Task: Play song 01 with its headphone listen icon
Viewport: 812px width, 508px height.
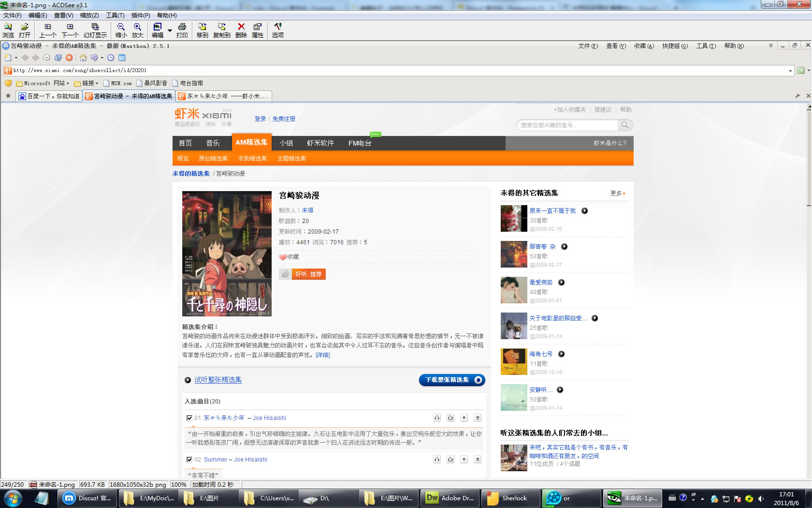Action: coord(437,418)
